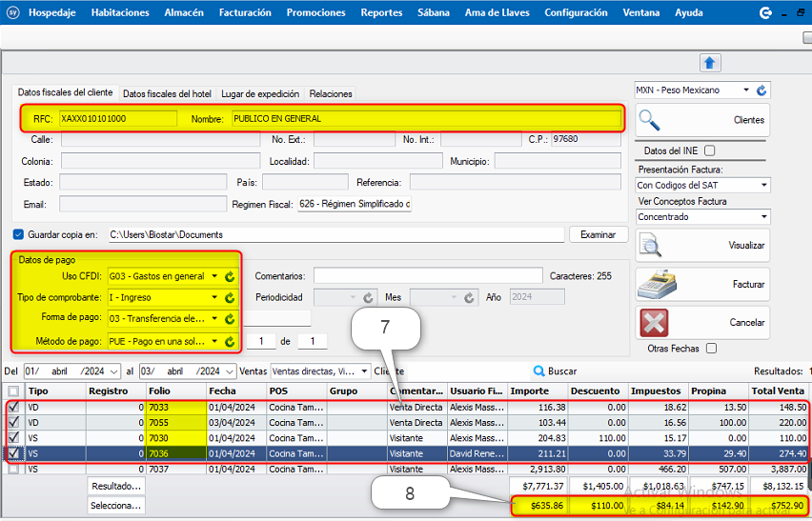The image size is (812, 521).
Task: Switch to Lugar de expedición tab
Action: 260,93
